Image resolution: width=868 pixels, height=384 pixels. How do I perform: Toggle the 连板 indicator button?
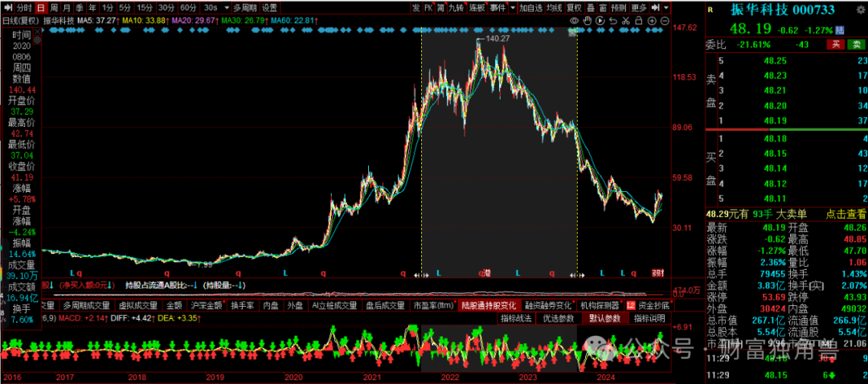click(477, 8)
